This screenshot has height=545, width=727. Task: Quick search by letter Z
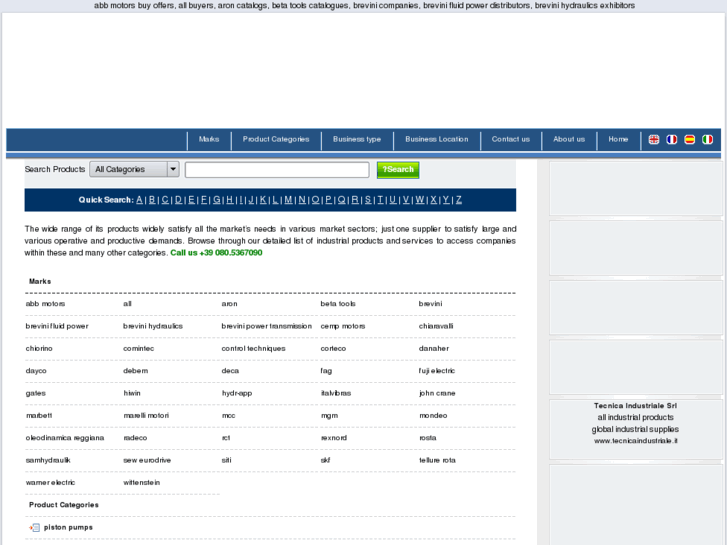pyautogui.click(x=459, y=200)
